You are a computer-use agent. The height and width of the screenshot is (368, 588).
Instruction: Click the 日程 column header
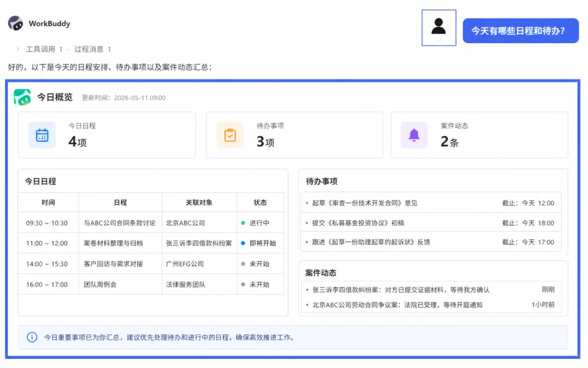(x=120, y=203)
